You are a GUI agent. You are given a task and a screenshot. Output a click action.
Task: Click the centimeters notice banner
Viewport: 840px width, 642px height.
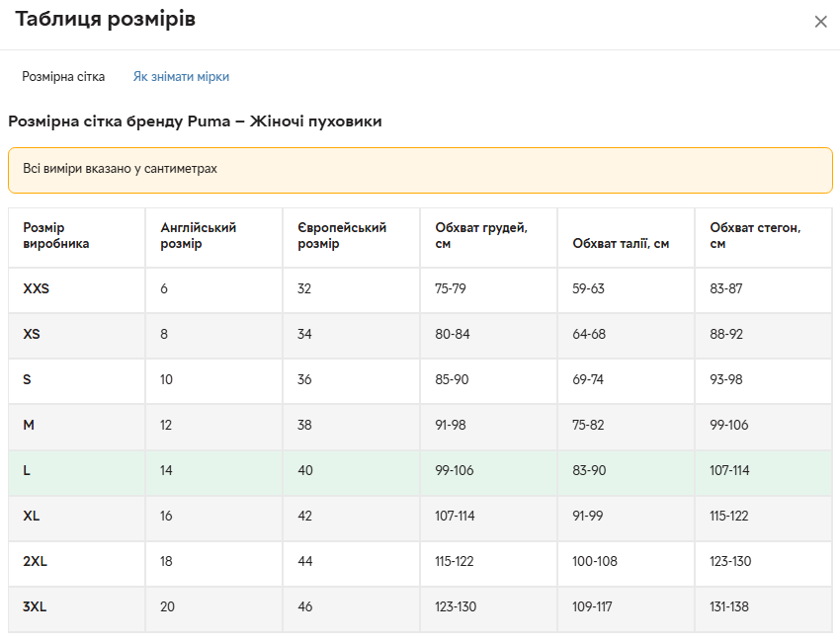click(420, 170)
